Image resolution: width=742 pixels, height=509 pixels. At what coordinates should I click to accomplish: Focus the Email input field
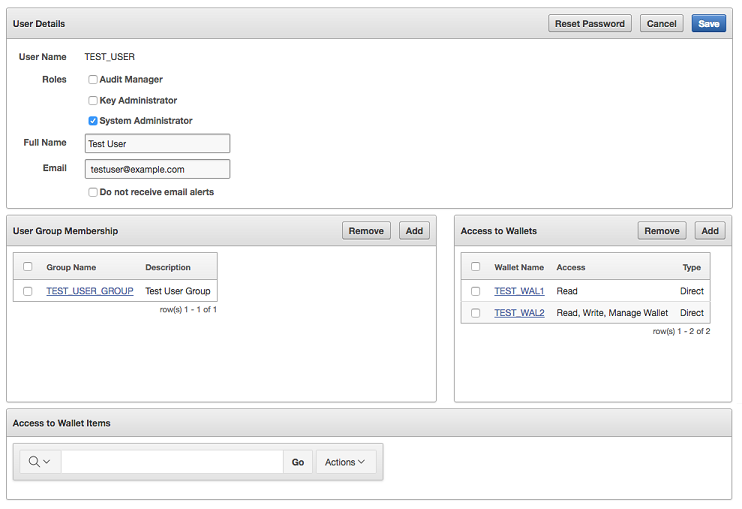tap(158, 170)
